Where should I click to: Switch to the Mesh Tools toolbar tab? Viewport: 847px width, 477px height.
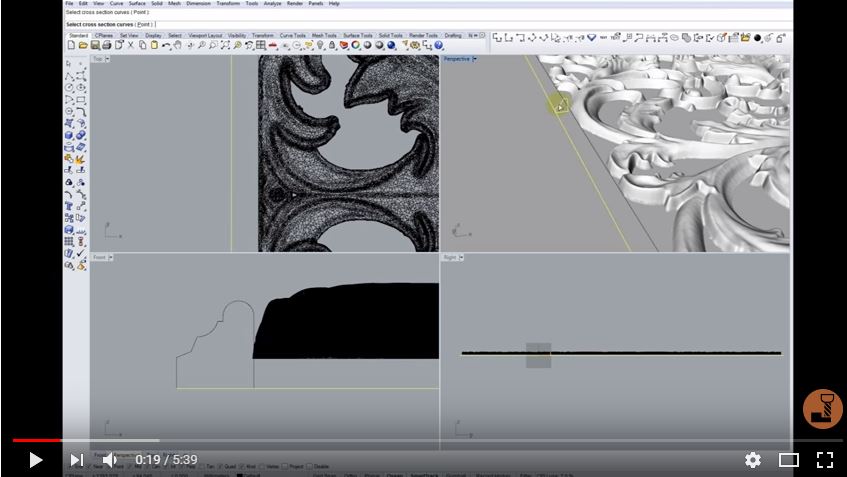pos(324,35)
